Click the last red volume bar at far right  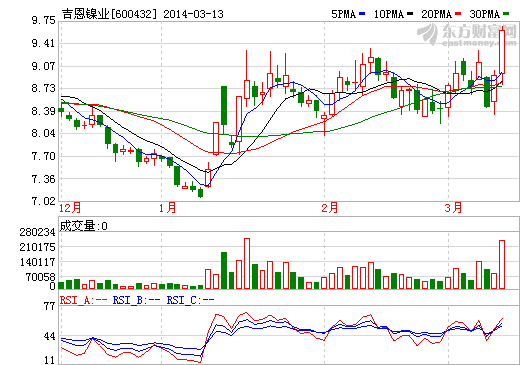[502, 264]
